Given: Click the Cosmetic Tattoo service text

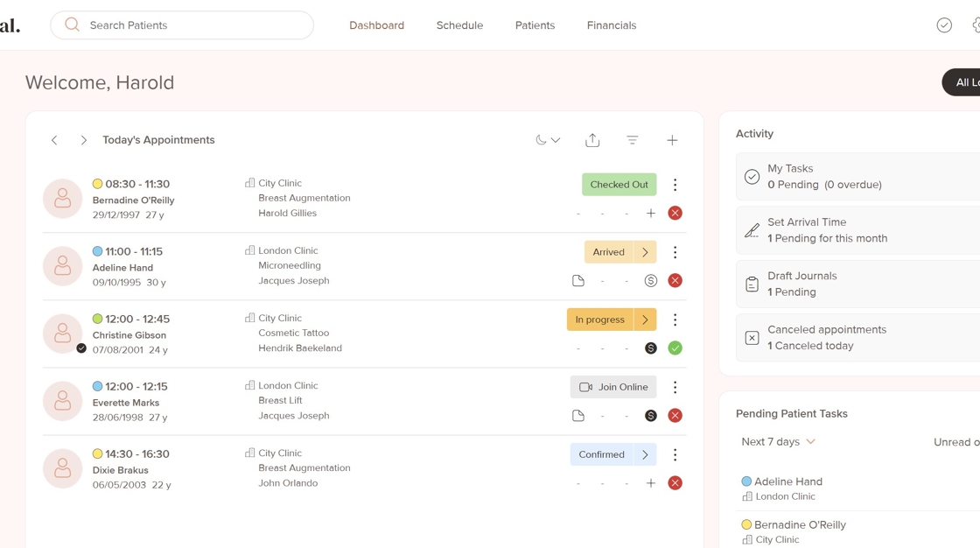Looking at the screenshot, I should tap(293, 333).
